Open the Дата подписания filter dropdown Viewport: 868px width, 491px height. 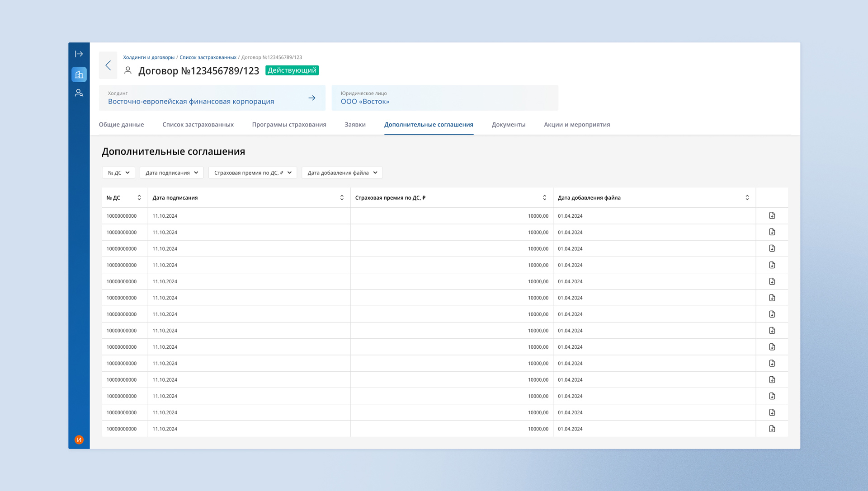(x=171, y=173)
